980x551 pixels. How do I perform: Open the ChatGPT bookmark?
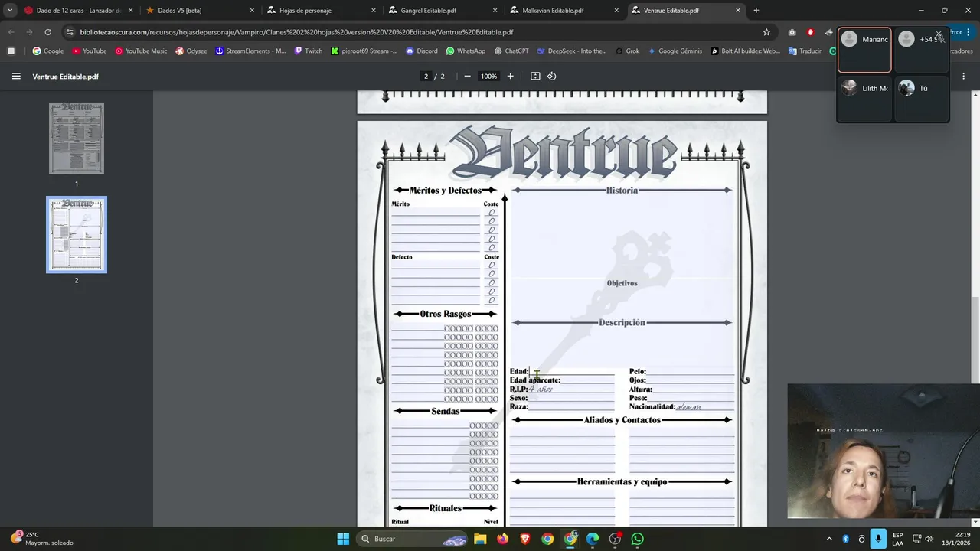click(511, 51)
